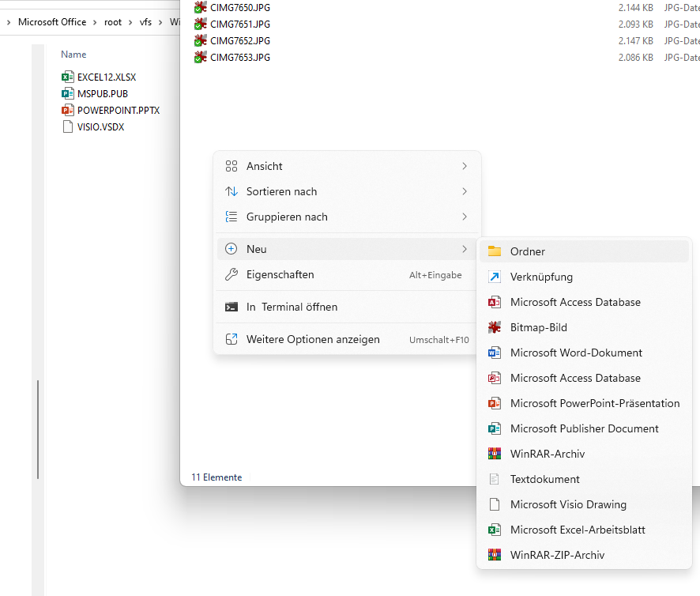Click the Microsoft Word-Dokument icon
This screenshot has height=596, width=700.
(495, 353)
